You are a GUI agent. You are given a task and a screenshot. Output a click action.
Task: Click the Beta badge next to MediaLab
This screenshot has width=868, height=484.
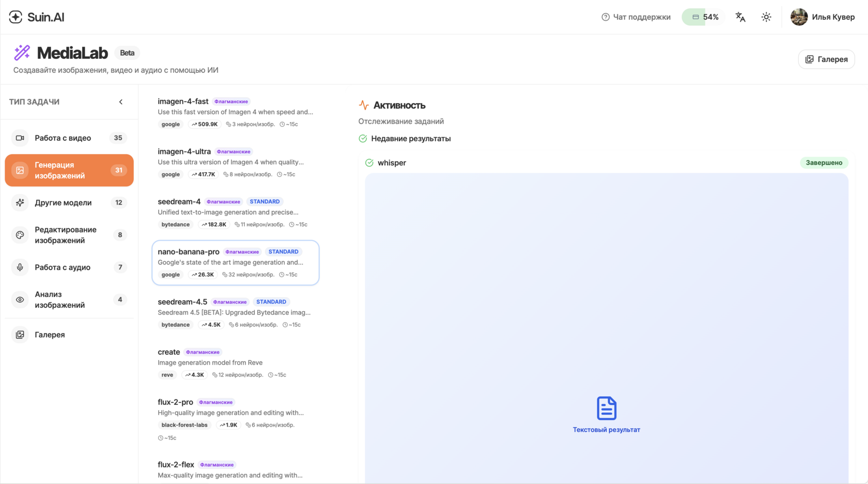point(127,53)
